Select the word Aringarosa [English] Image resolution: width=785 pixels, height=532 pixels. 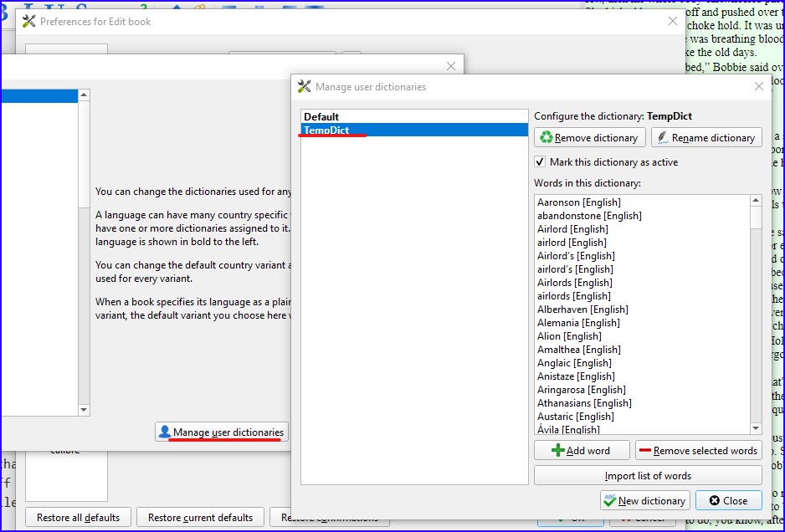click(582, 389)
